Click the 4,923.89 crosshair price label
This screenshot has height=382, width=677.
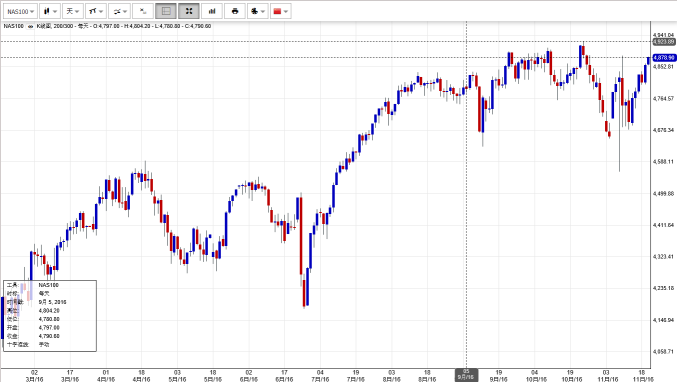664,42
